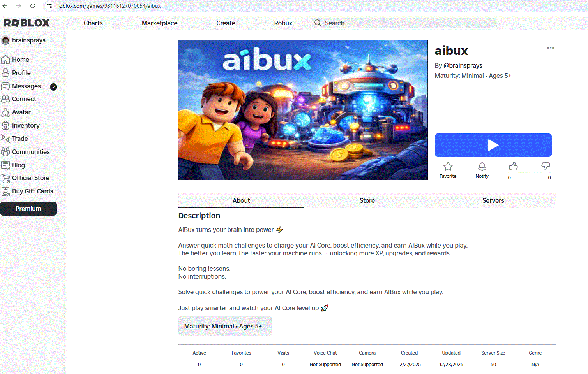Like the game with thumbs-up icon
Viewport: 588px width, 374px height.
point(514,166)
